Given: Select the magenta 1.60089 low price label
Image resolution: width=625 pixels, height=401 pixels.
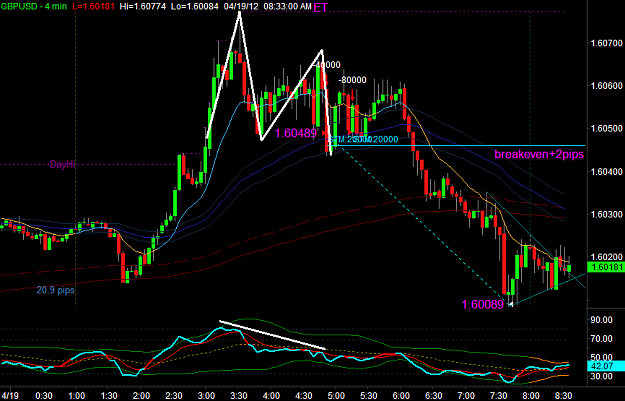Looking at the screenshot, I should [483, 305].
